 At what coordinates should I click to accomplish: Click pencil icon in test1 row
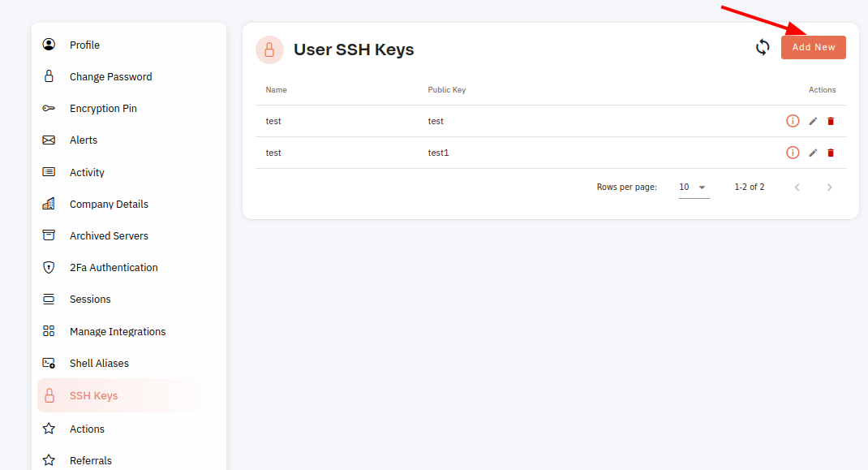coord(813,153)
